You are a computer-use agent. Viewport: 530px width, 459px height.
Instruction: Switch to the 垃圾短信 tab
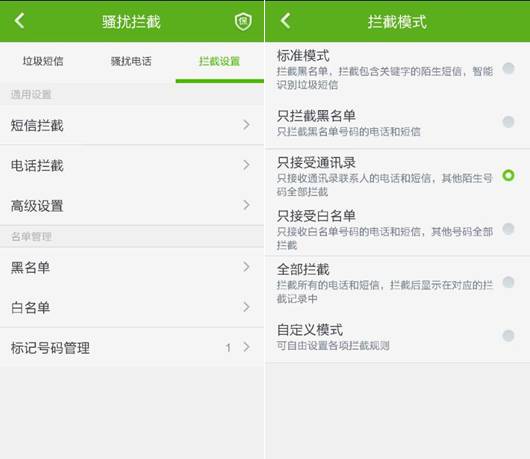click(x=43, y=61)
